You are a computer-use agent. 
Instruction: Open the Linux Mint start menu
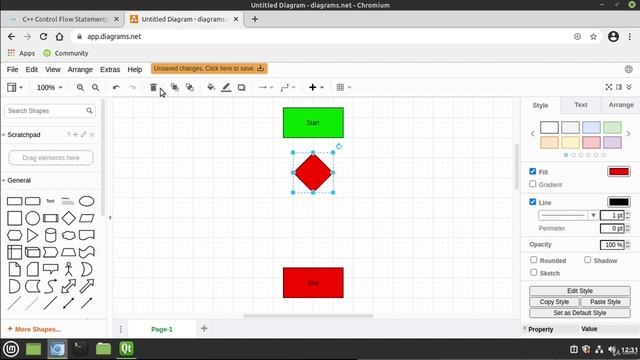click(11, 349)
